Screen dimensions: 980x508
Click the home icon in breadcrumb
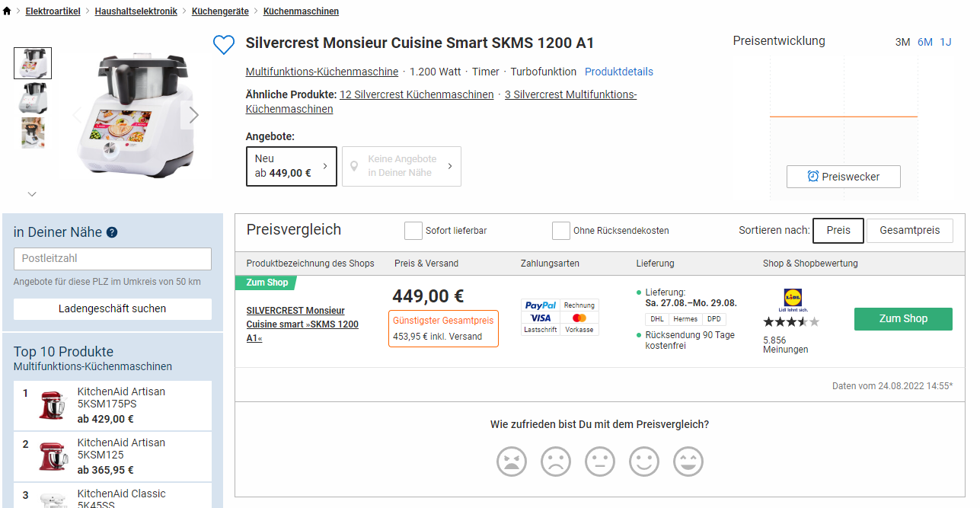(x=8, y=11)
